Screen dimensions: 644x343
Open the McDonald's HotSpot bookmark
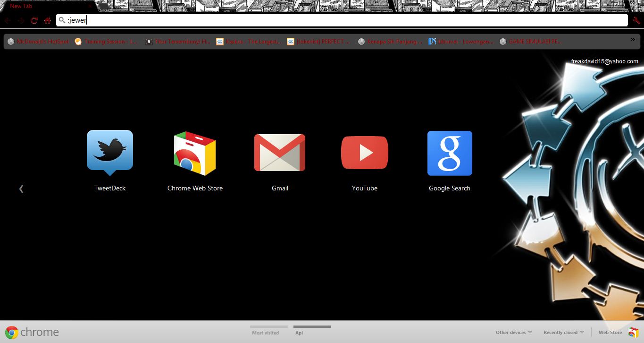tap(38, 42)
